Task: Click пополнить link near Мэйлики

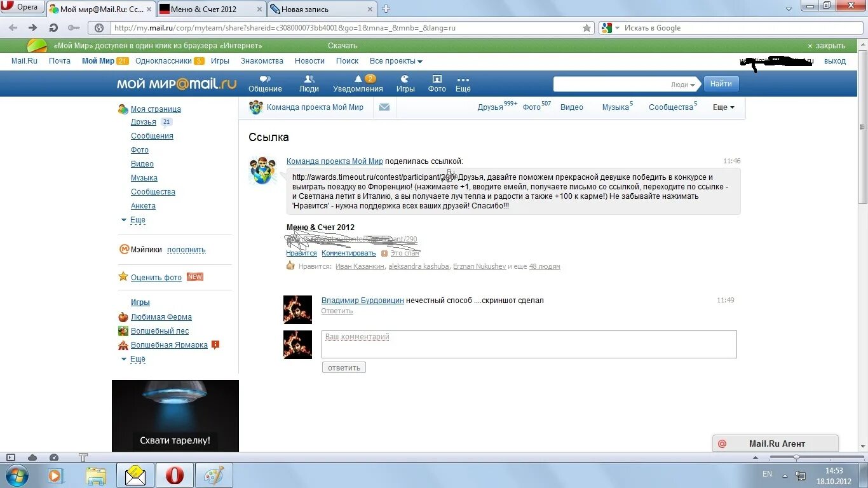Action: 186,250
